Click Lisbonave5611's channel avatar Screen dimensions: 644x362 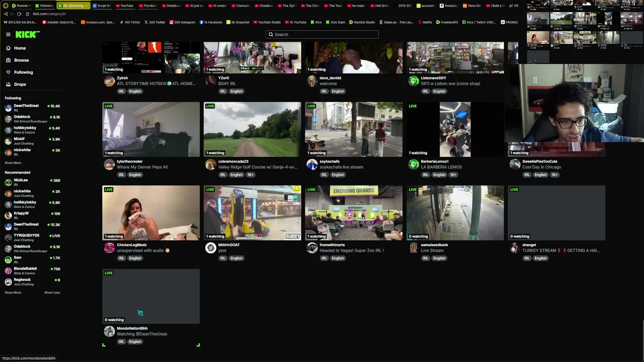pos(414,81)
